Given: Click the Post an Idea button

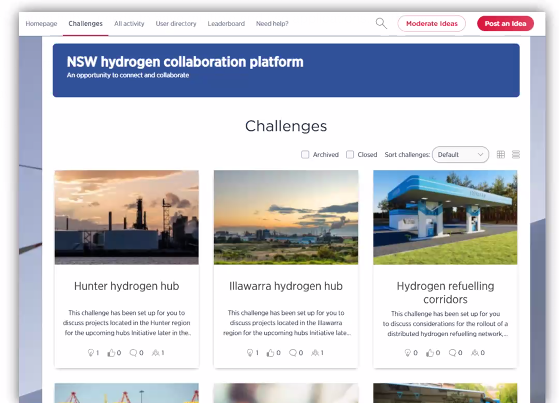Looking at the screenshot, I should pos(505,24).
